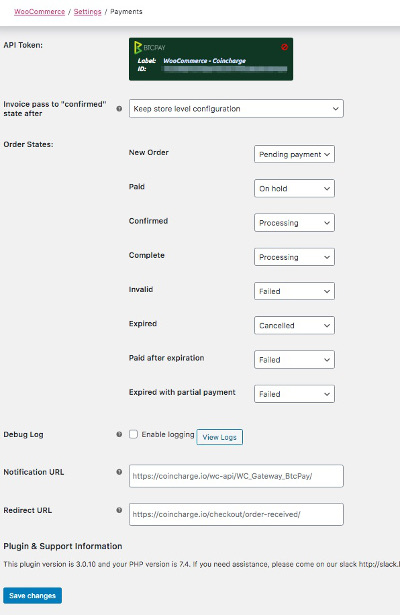Open Confirmed order state dropdown

pyautogui.click(x=294, y=223)
